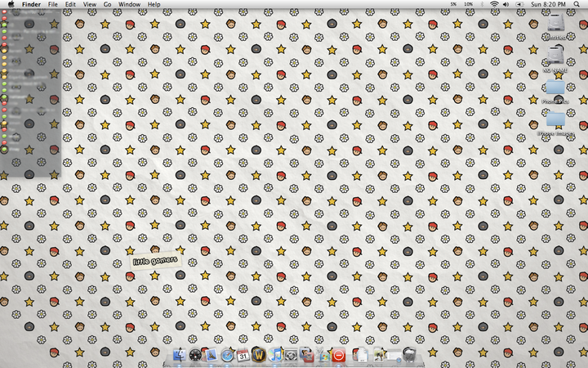588x368 pixels.
Task: Open iTunes from the Dock
Action: point(275,354)
